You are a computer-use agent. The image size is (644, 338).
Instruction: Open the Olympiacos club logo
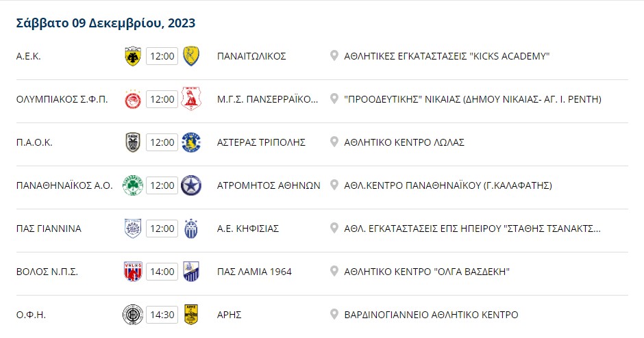click(133, 99)
